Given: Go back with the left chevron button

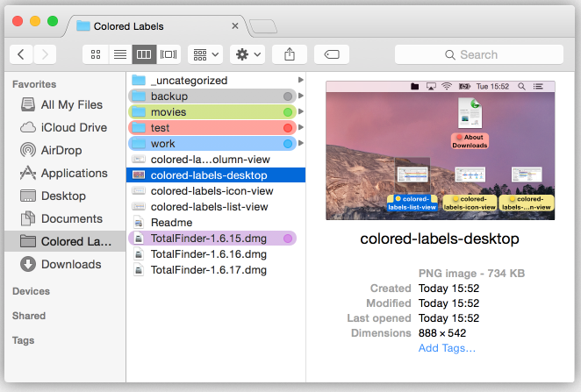Looking at the screenshot, I should coord(21,54).
